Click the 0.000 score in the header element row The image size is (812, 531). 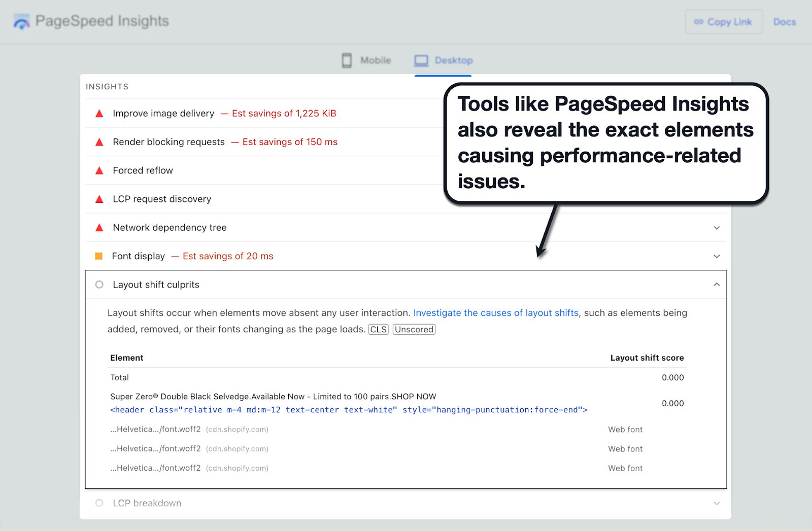pyautogui.click(x=672, y=403)
